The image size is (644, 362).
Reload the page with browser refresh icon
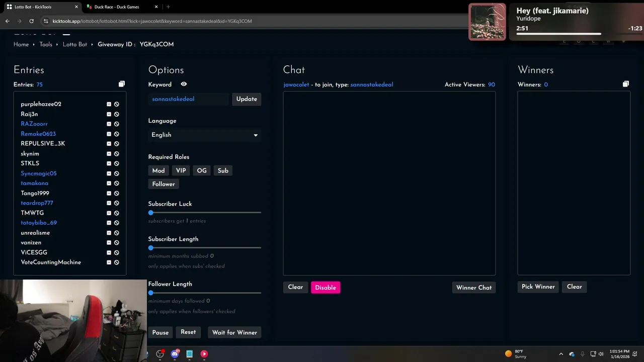[x=31, y=21]
